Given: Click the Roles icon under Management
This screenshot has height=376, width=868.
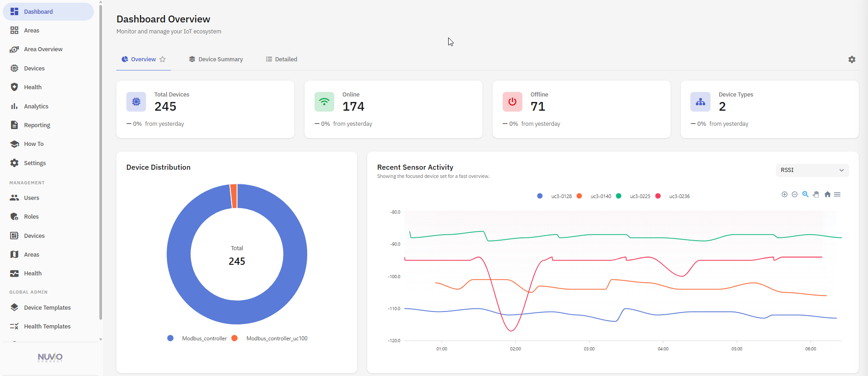Looking at the screenshot, I should pos(14,217).
